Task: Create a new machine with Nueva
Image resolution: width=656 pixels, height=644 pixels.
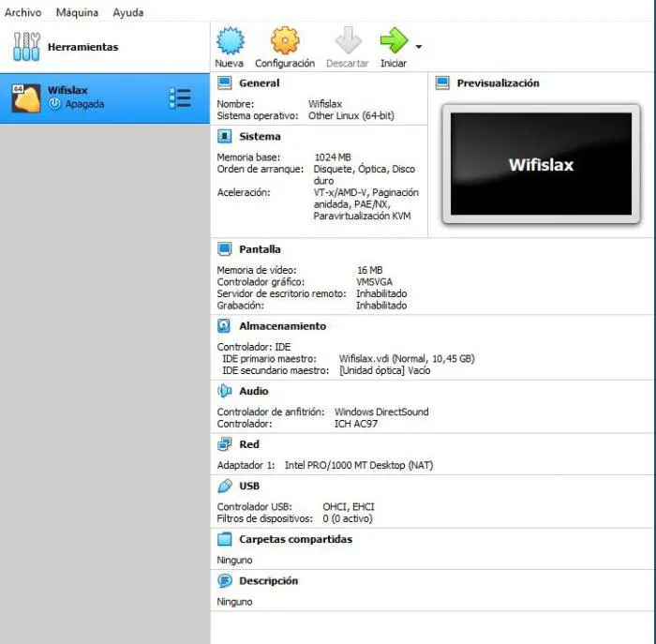Action: [x=230, y=47]
